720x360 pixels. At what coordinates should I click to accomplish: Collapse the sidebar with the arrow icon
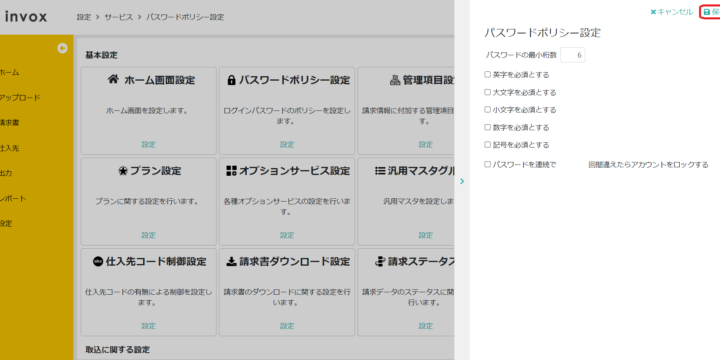(x=62, y=48)
